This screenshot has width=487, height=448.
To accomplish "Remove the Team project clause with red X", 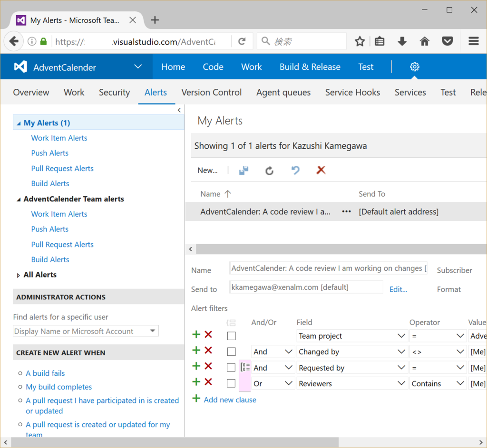I will (x=208, y=334).
